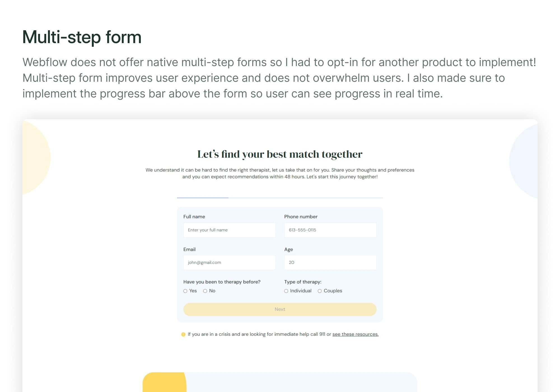This screenshot has width=560, height=392.
Task: Click the Multi-step form heading
Action: point(82,37)
